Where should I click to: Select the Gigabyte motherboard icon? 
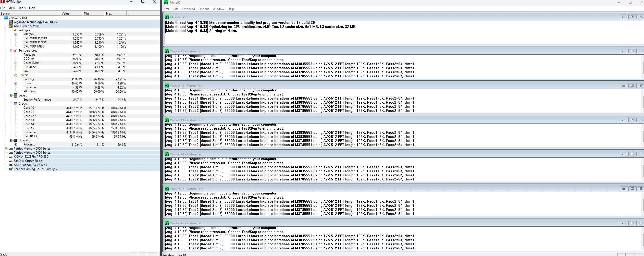tap(11, 22)
